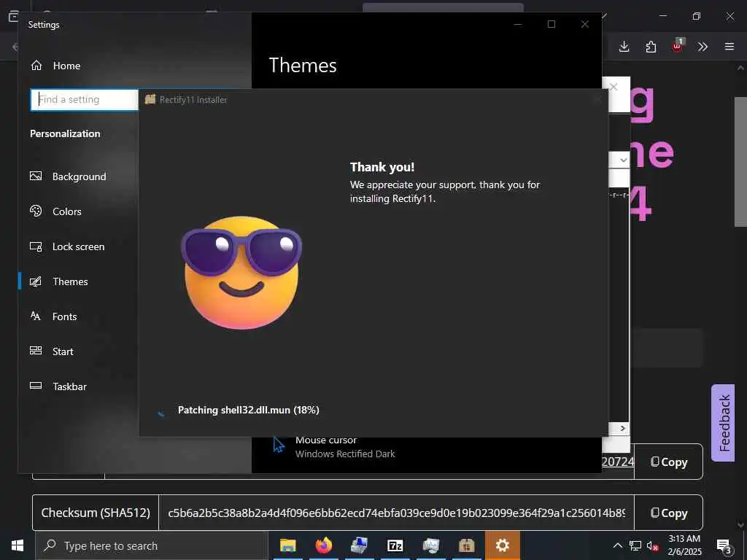
Task: Open the Firefox hamburger application menu
Action: 729,47
